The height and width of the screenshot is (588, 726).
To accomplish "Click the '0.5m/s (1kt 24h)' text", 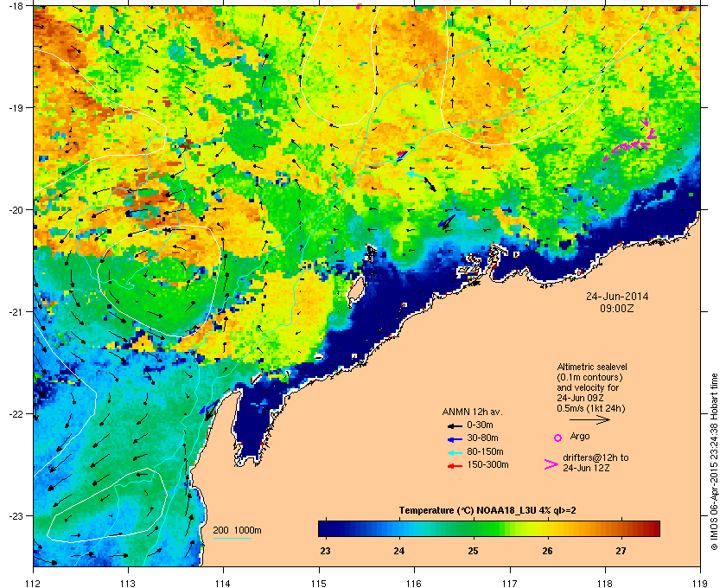I will (x=591, y=409).
